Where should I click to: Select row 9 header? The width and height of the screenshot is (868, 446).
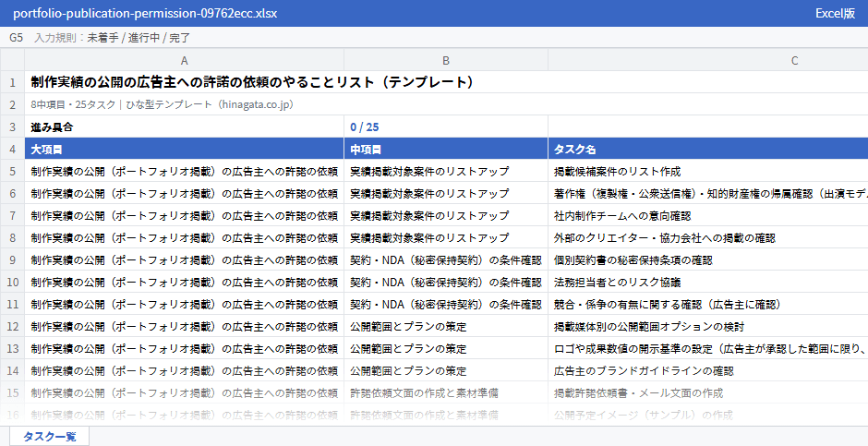click(x=12, y=260)
